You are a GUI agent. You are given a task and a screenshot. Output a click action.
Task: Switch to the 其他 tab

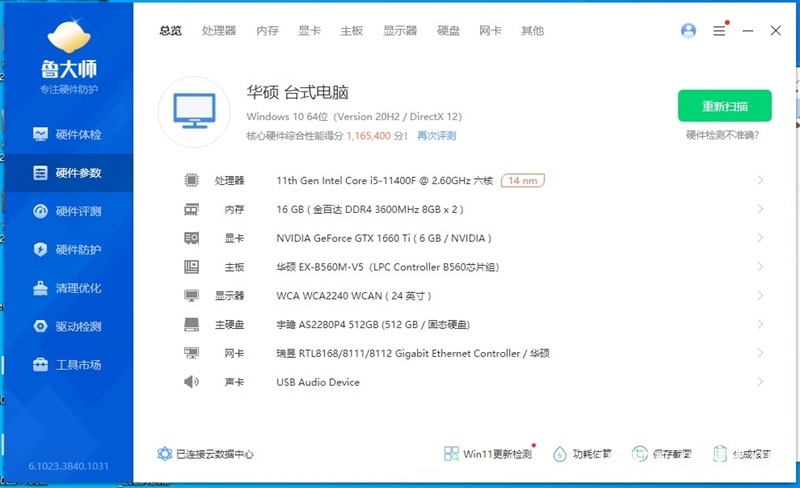point(533,31)
